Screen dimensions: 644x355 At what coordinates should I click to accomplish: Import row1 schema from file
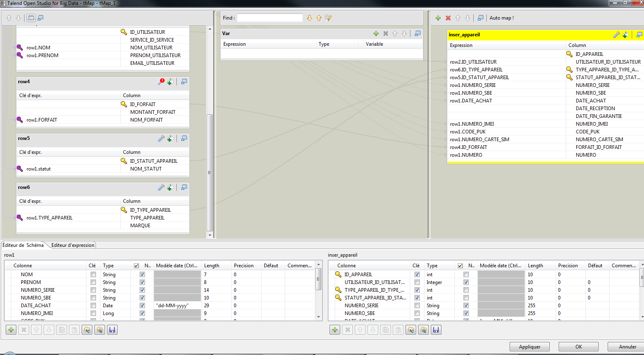pyautogui.click(x=87, y=330)
